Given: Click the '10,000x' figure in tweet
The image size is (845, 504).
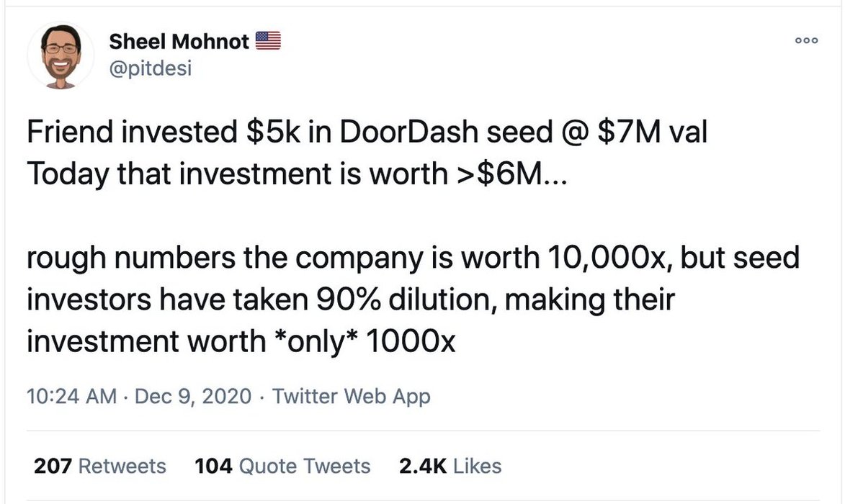Looking at the screenshot, I should tap(609, 258).
